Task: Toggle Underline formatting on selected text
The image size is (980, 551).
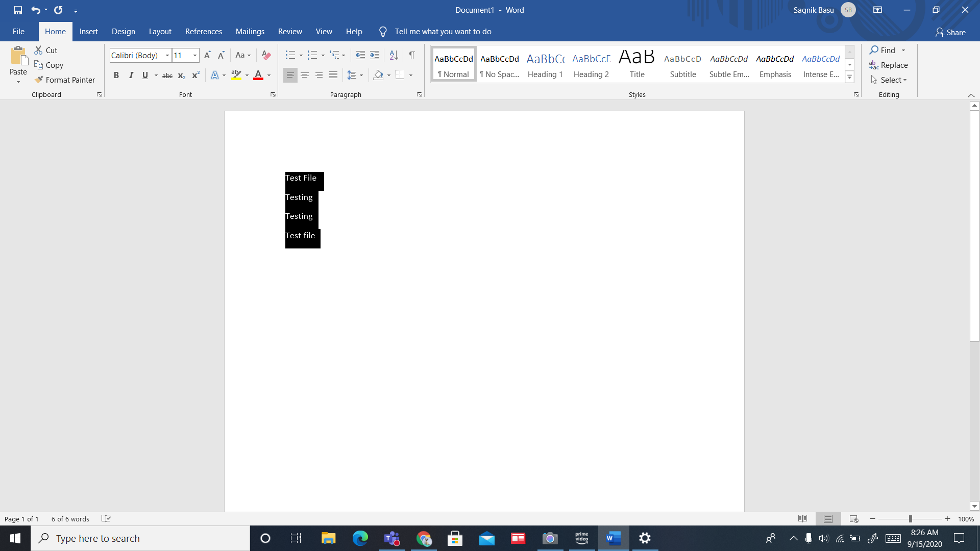Action: [145, 74]
